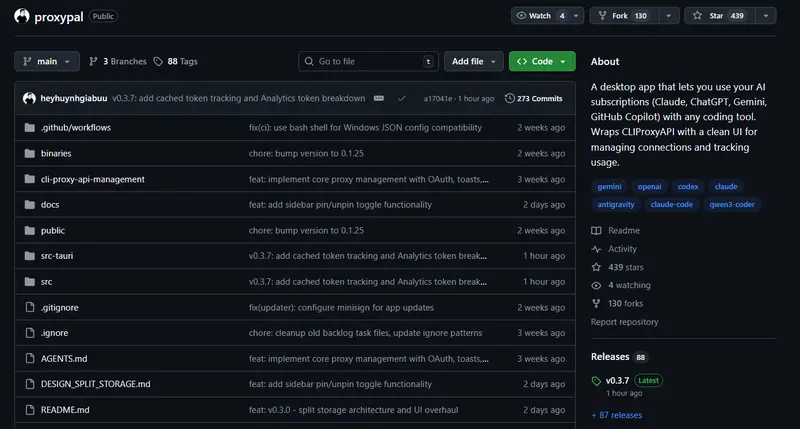This screenshot has height=429, width=800.
Task: Click the Watch button to subscribe
Action: coord(538,16)
